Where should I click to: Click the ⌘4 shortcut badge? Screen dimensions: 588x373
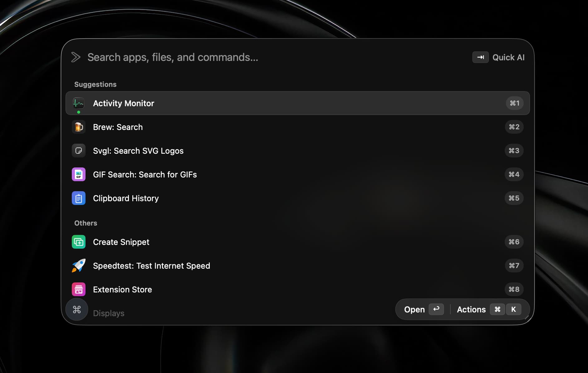pyautogui.click(x=514, y=174)
